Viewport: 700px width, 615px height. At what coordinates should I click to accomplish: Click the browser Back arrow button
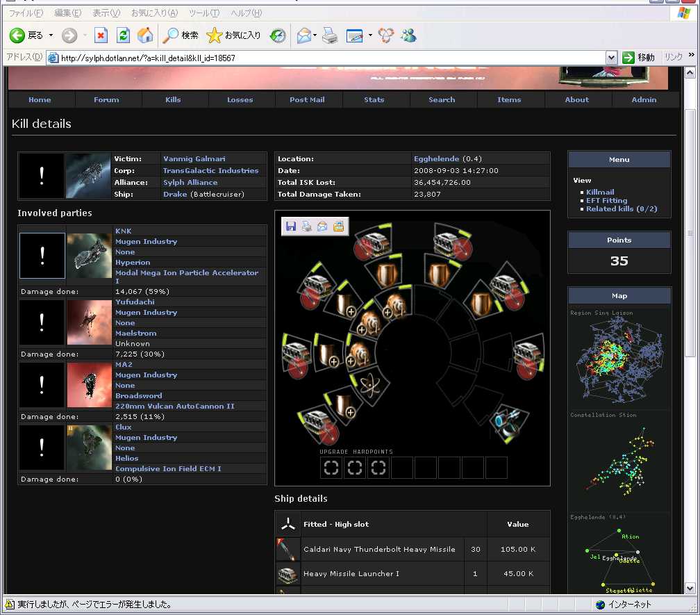[x=18, y=35]
